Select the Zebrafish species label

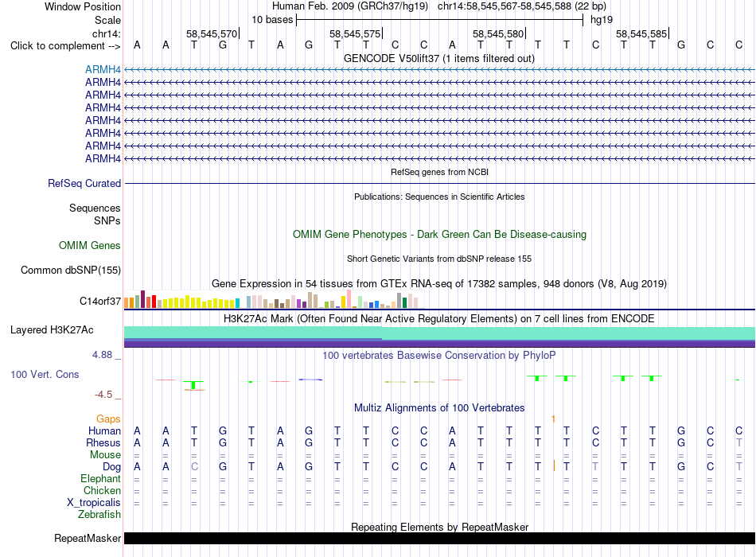click(99, 515)
